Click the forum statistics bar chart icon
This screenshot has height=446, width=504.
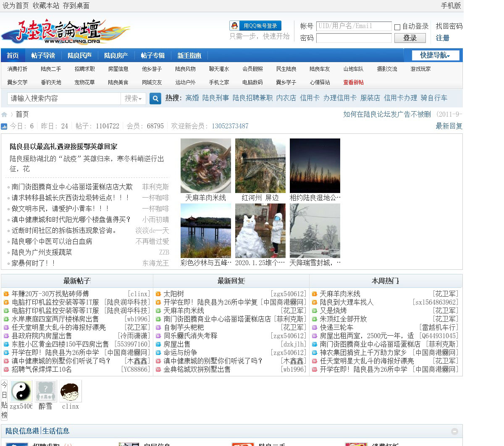[4, 126]
